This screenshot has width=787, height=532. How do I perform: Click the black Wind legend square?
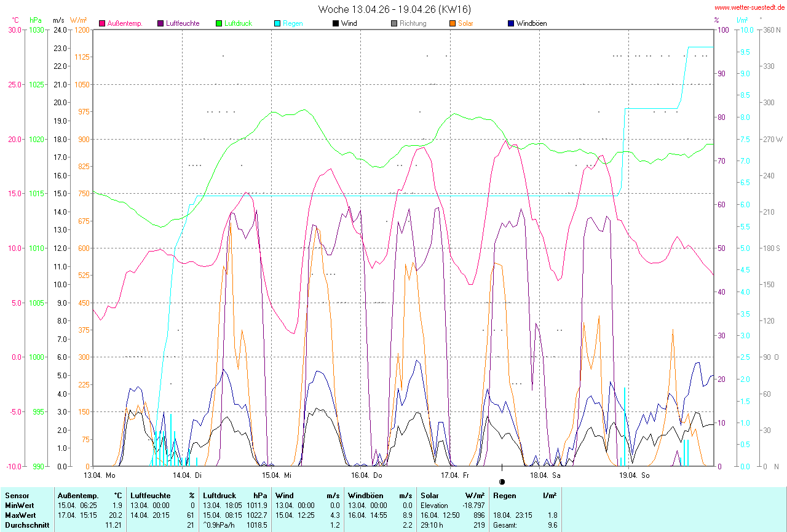(x=336, y=24)
